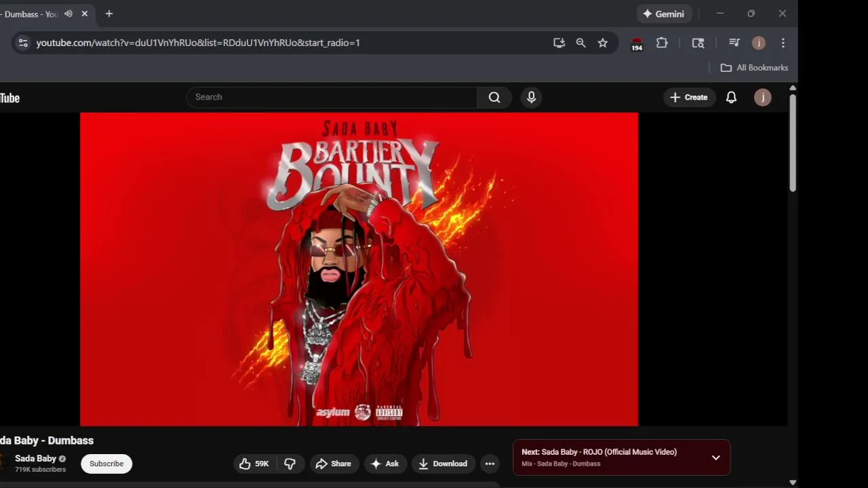868x488 pixels.
Task: Click the YouTube search field
Action: (332, 97)
